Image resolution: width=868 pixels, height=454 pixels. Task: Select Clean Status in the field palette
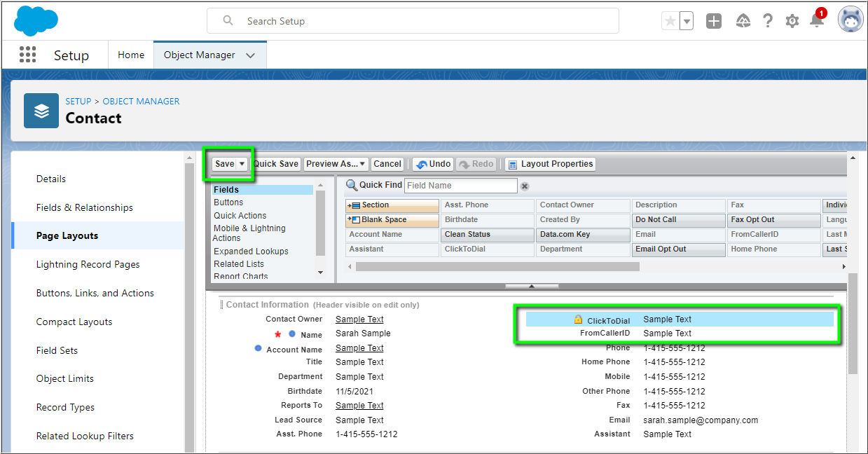click(x=488, y=235)
